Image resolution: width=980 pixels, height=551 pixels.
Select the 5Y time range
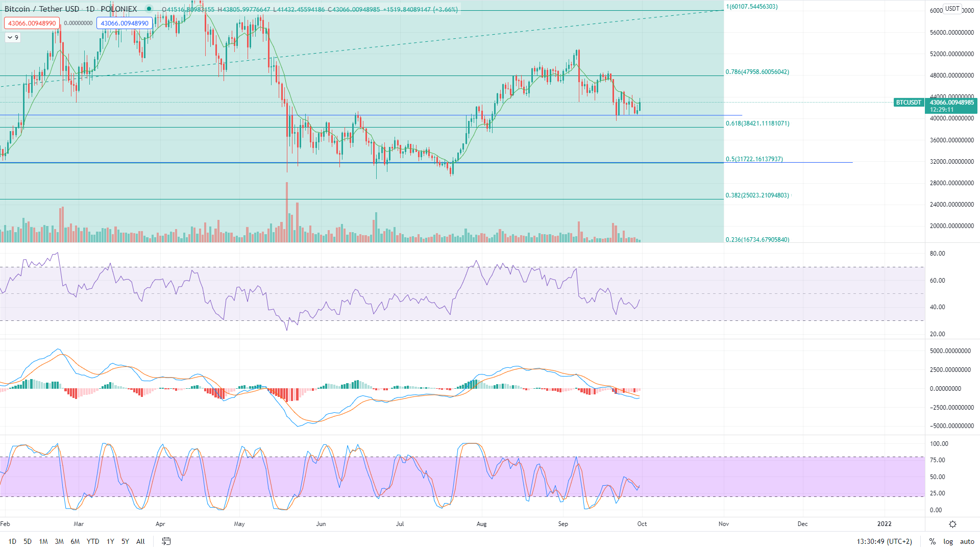coord(125,541)
